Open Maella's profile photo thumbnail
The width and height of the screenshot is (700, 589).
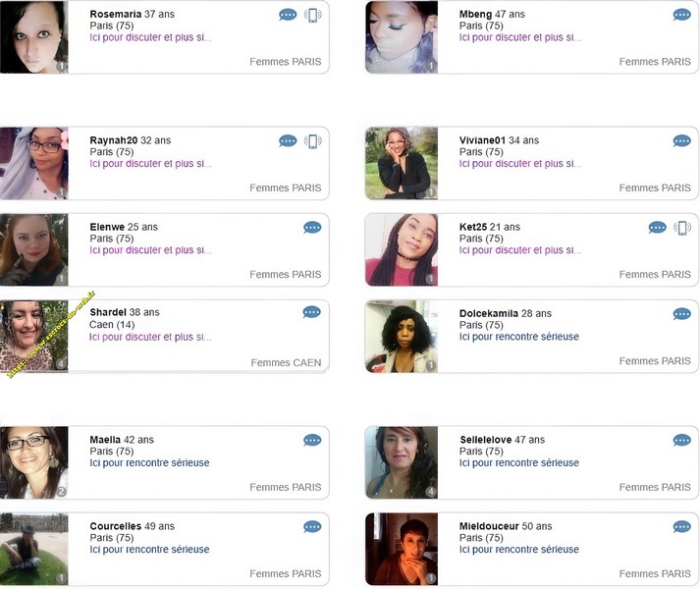(34, 462)
